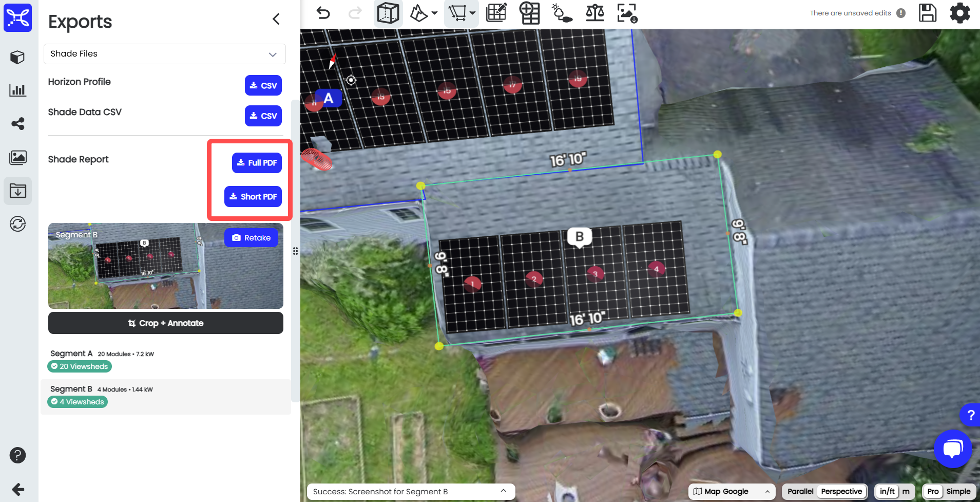Select Segment A in the list
The height and width of the screenshot is (502, 980).
165,361
